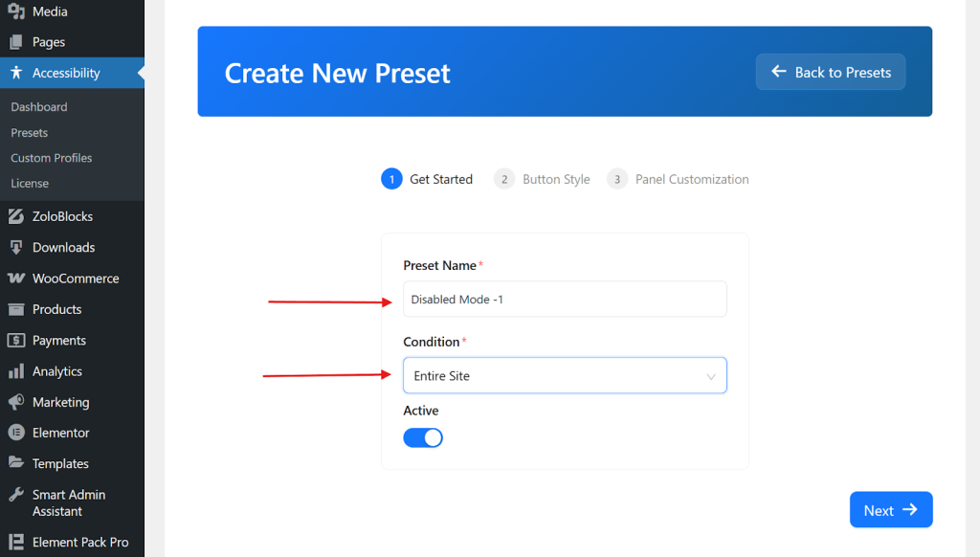Select Presets under the Accessibility menu
The height and width of the screenshot is (557, 980).
[x=29, y=132]
